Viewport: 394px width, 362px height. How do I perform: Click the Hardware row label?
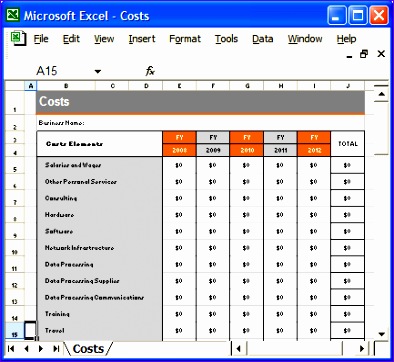(x=59, y=215)
